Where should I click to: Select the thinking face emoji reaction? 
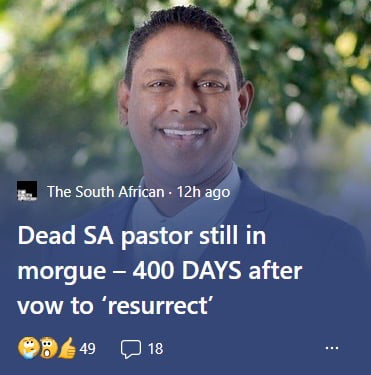(x=28, y=348)
